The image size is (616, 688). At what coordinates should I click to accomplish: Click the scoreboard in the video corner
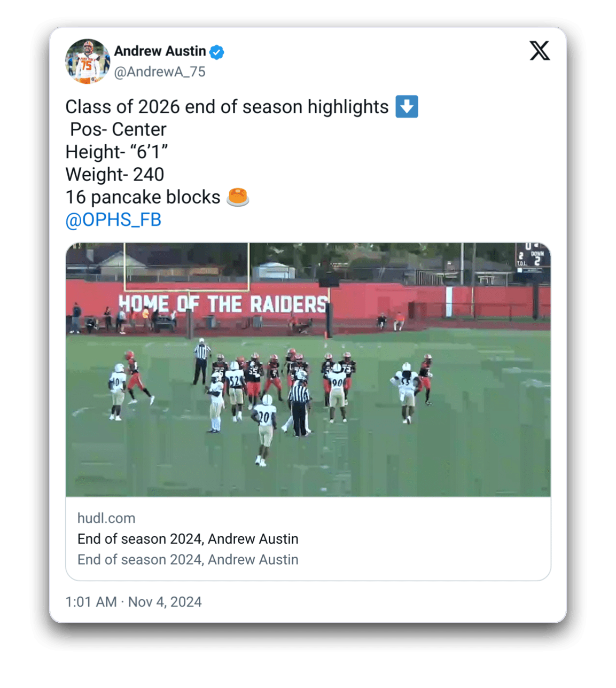point(532,257)
